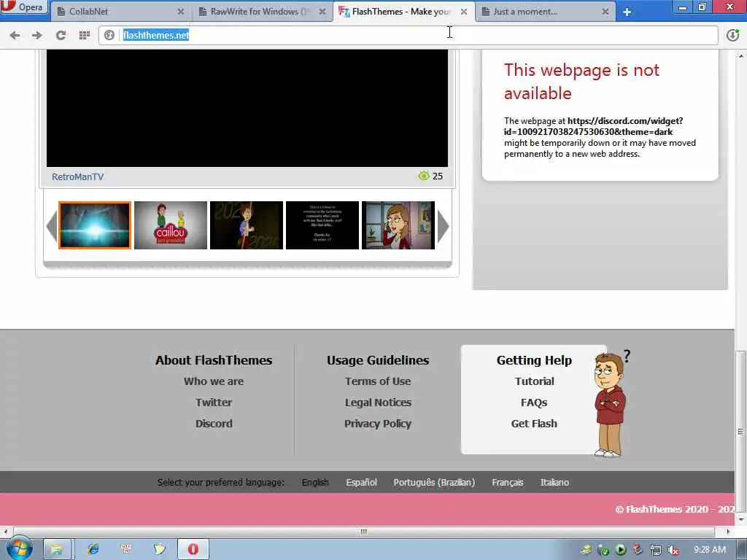Switch to the CollabNet tab
The image size is (747, 560).
(121, 12)
